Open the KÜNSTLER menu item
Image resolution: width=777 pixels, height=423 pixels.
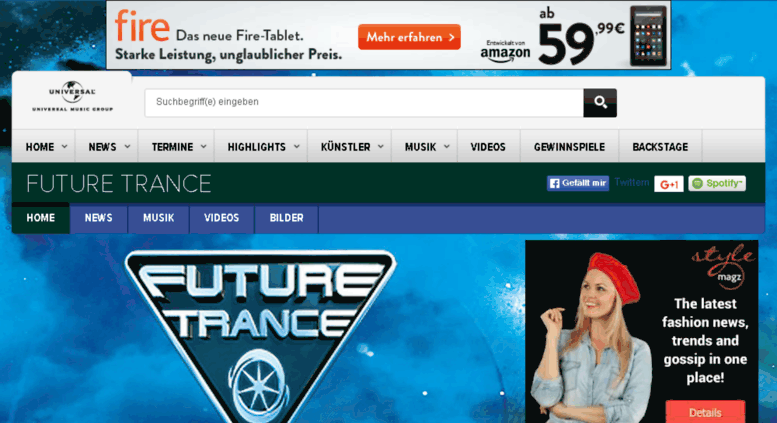(345, 147)
